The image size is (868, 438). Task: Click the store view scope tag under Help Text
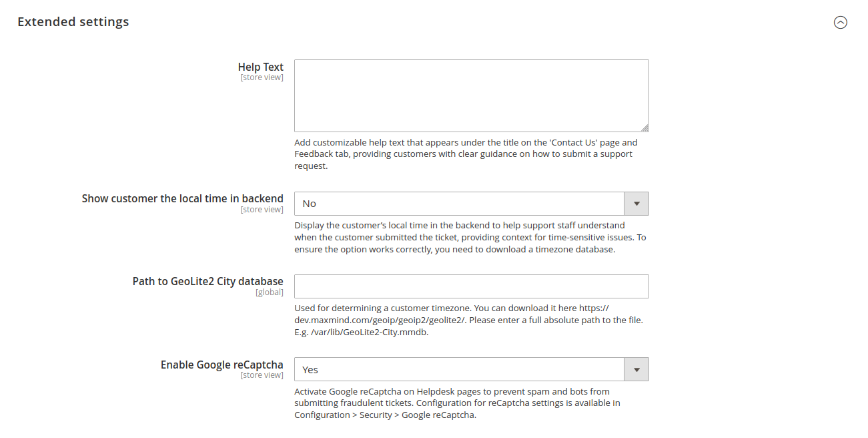[262, 77]
